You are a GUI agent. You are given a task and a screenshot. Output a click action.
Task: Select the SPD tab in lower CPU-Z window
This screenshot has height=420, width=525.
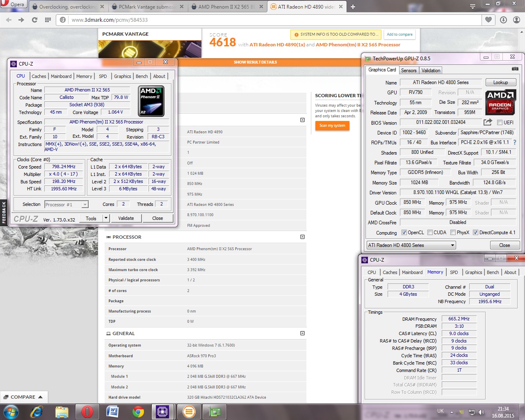pyautogui.click(x=454, y=272)
